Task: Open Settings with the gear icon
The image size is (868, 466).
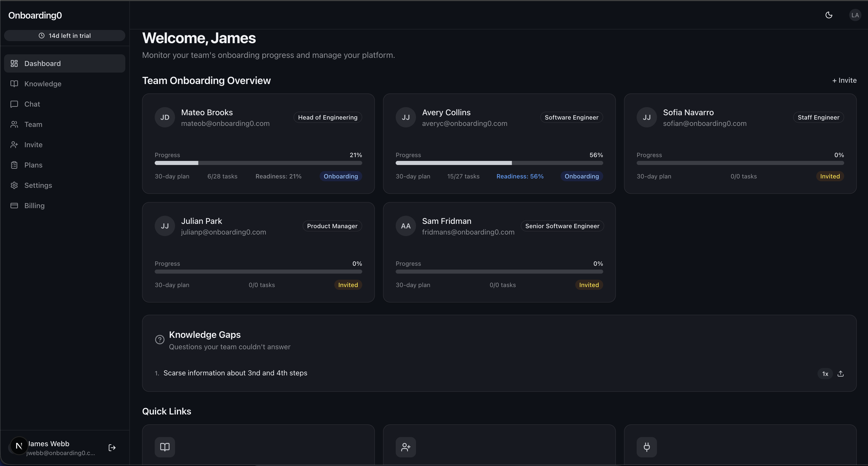Action: 14,185
